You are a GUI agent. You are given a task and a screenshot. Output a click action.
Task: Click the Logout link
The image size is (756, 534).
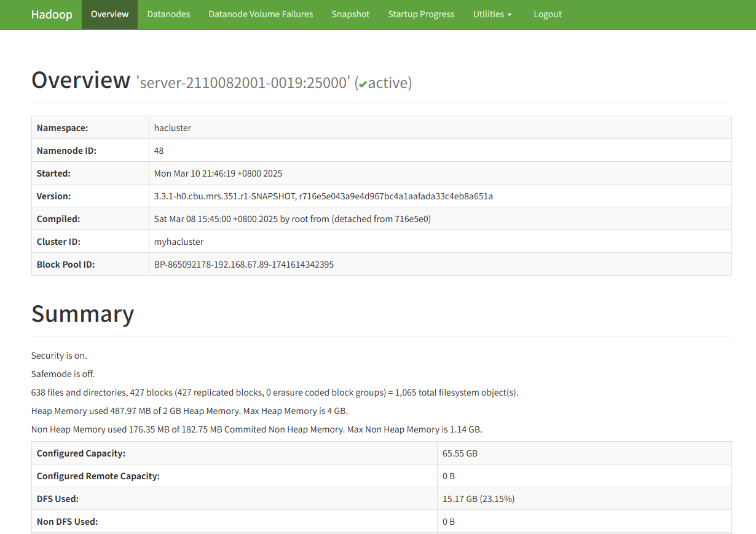click(548, 14)
